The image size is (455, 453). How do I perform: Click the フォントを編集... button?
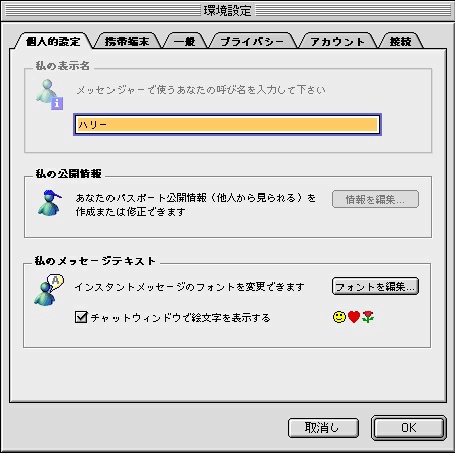(x=375, y=286)
